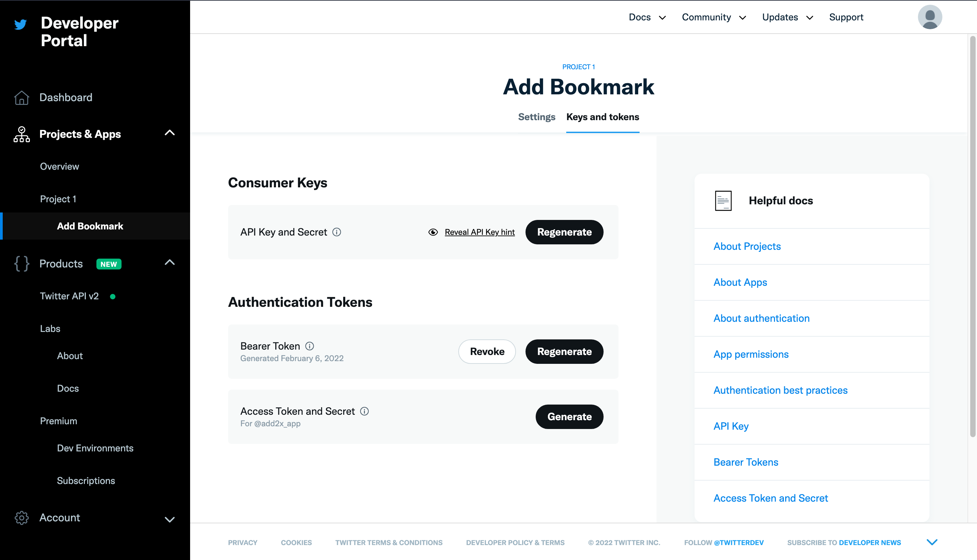977x560 pixels.
Task: Toggle the eye icon to reveal API Key hint
Action: point(433,232)
